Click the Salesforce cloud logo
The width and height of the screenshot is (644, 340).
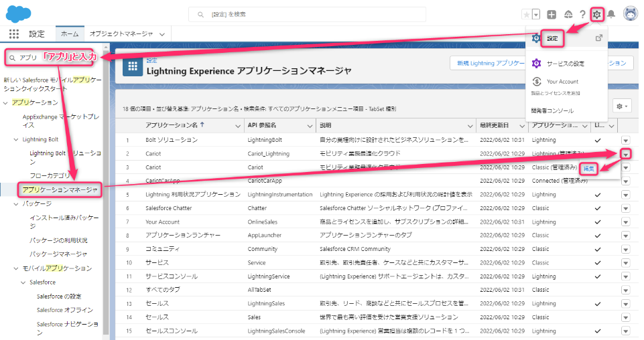[x=19, y=14]
